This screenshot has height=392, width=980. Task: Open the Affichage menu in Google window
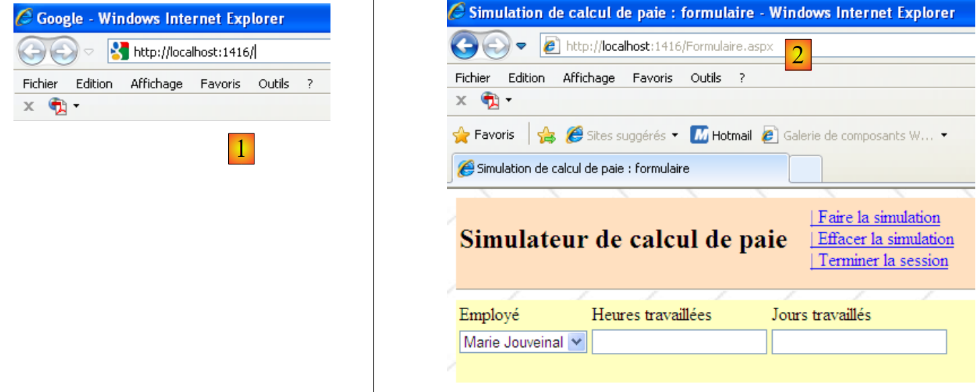point(156,84)
